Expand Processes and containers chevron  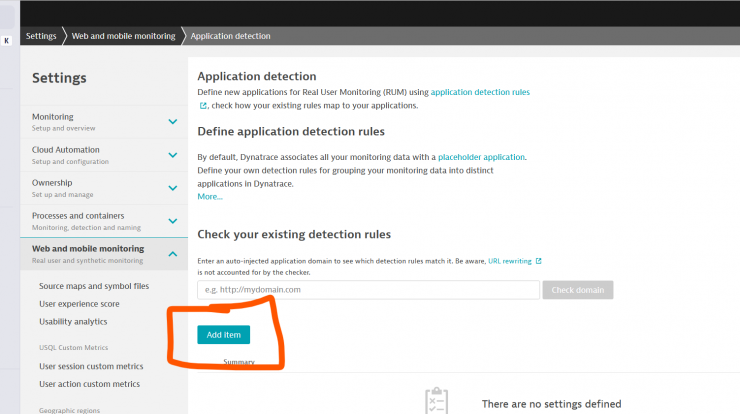(173, 221)
